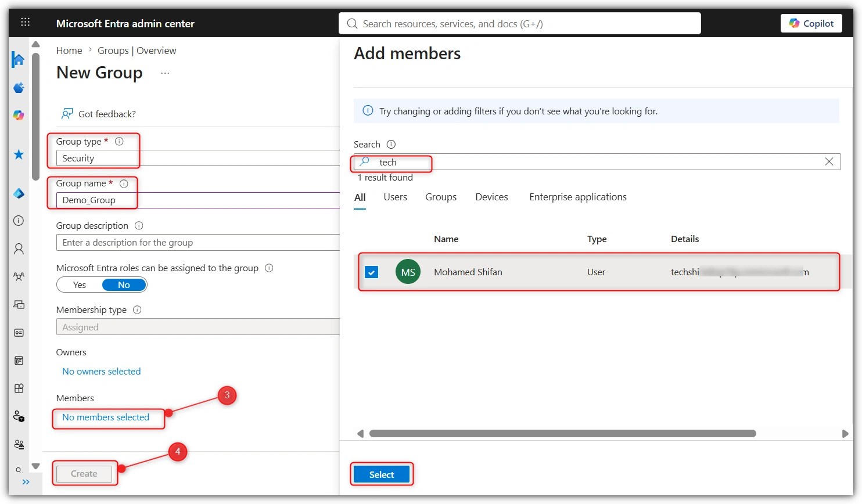Open the people-with-badge icon near sidebar bottom
This screenshot has height=504, width=862.
pyautogui.click(x=19, y=444)
